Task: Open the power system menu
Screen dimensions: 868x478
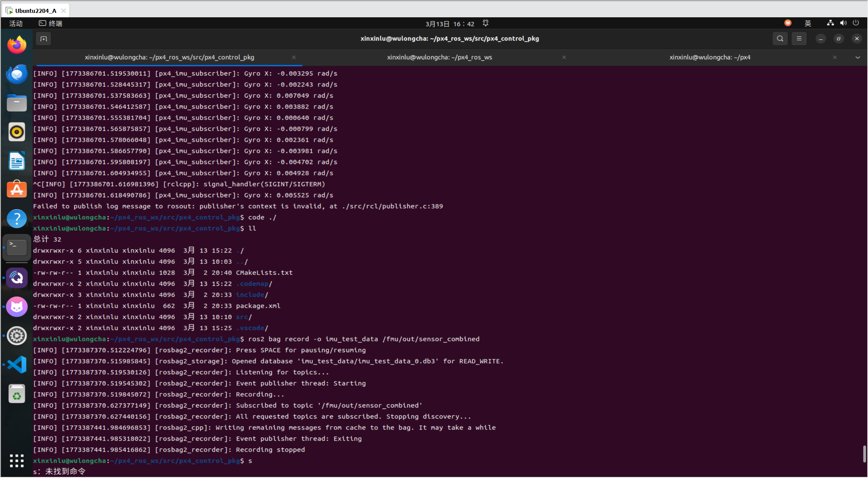Action: pyautogui.click(x=856, y=23)
